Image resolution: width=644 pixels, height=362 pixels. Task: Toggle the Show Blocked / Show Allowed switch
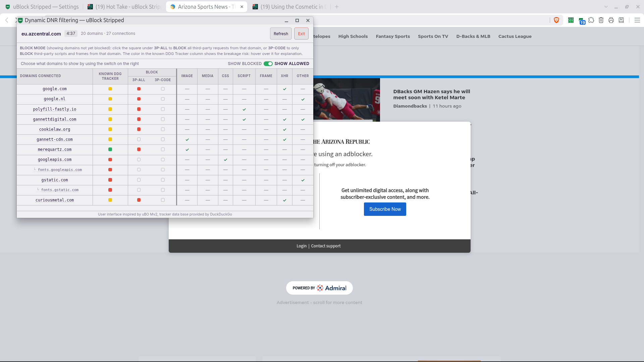pyautogui.click(x=268, y=64)
